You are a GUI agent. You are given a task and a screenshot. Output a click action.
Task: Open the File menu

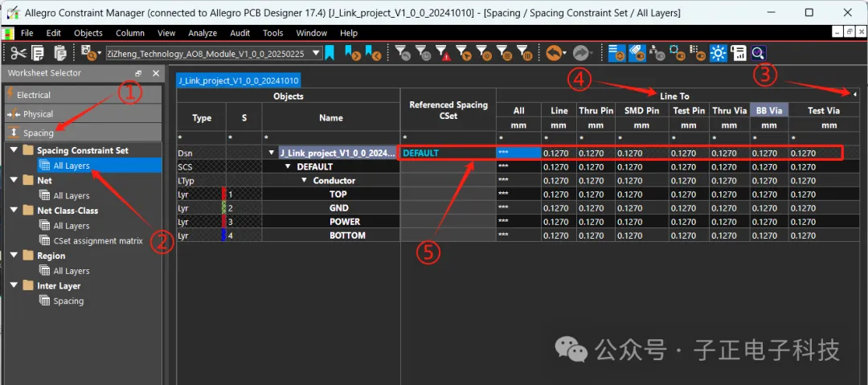(27, 33)
